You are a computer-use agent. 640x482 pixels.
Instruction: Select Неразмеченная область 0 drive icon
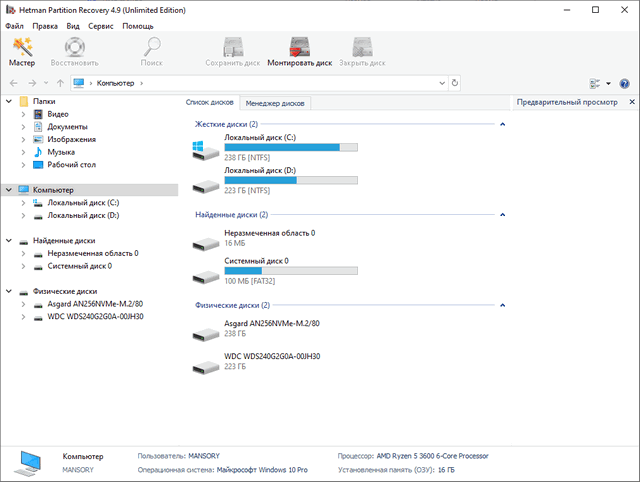[x=207, y=243]
